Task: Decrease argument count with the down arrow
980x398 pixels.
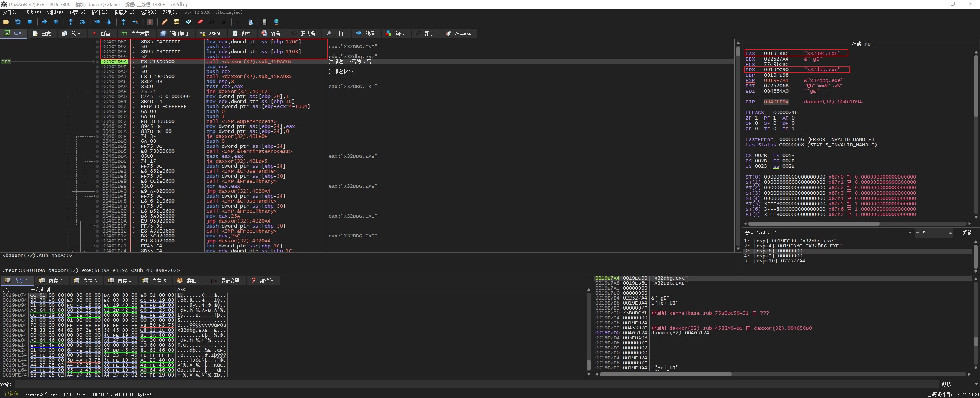Action: click(918, 233)
